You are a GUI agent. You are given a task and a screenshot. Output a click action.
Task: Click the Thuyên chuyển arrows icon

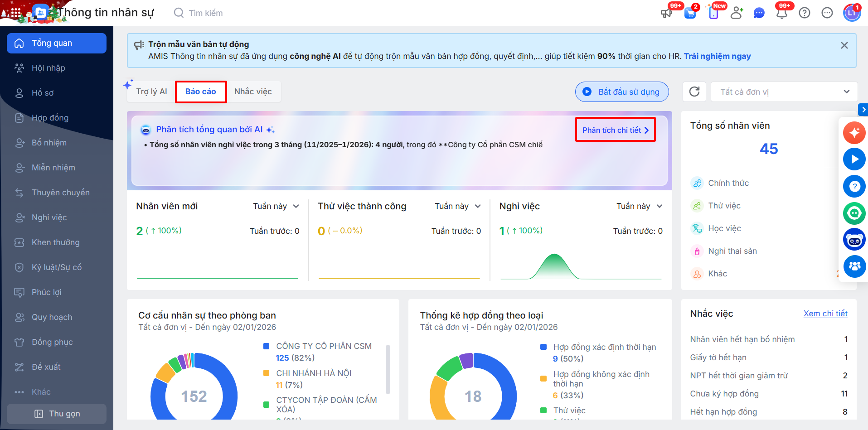pyautogui.click(x=19, y=193)
